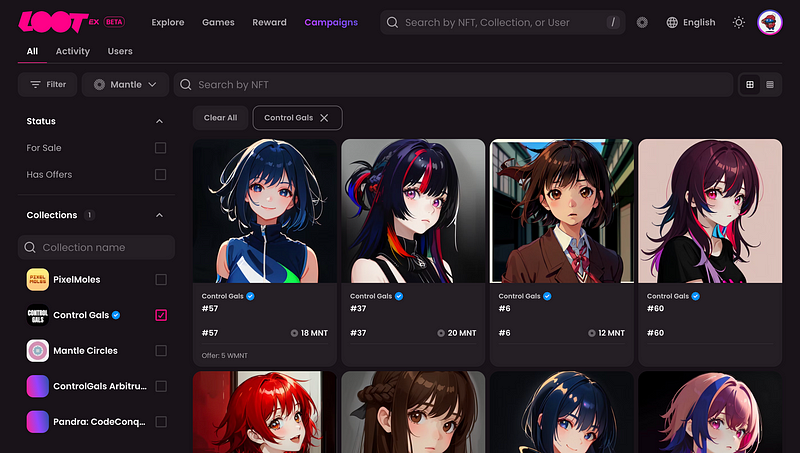The height and width of the screenshot is (453, 800).
Task: Open NFT #60 purple-haired girl thumbnail
Action: [710, 211]
